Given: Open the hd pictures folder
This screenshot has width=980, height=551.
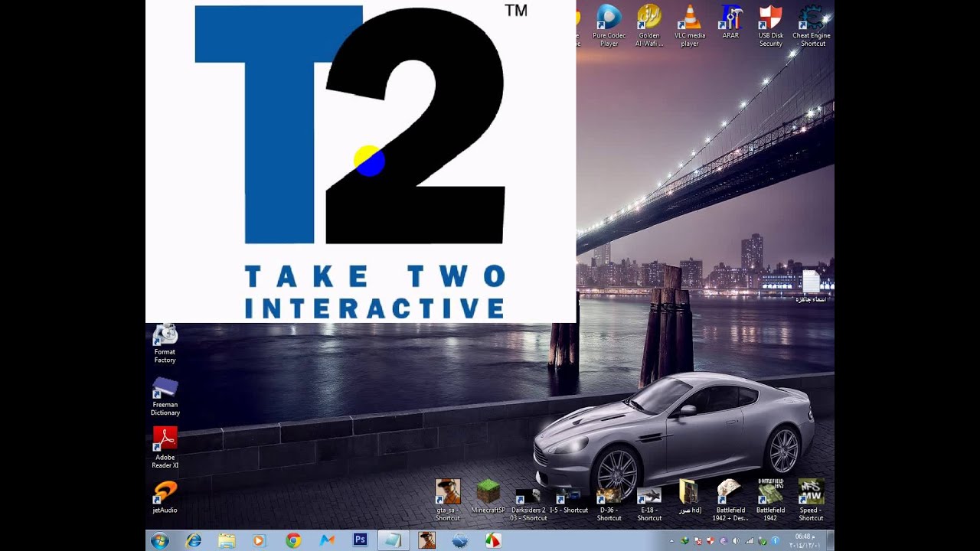Looking at the screenshot, I should pyautogui.click(x=689, y=497).
